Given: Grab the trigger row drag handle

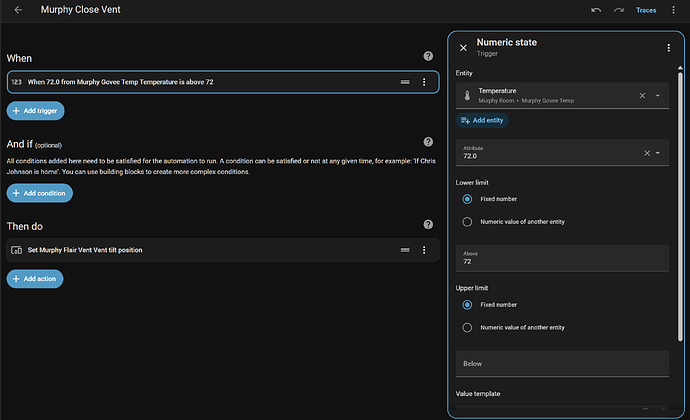Looking at the screenshot, I should [405, 82].
